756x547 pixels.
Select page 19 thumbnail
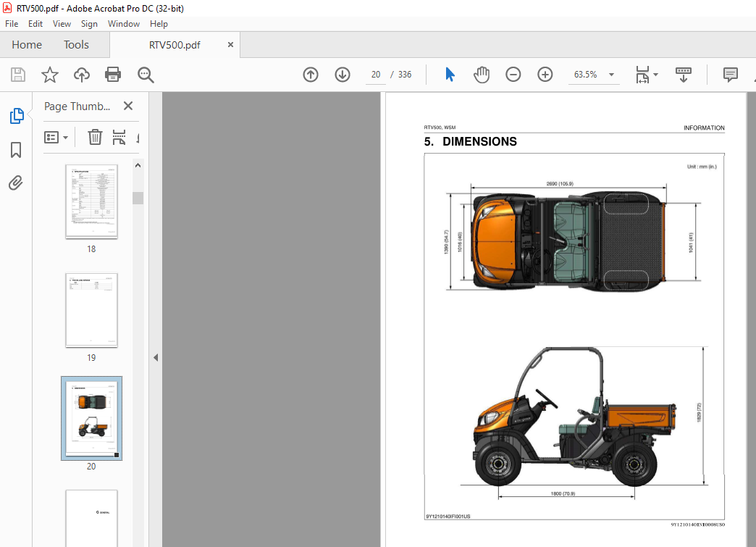click(x=92, y=309)
